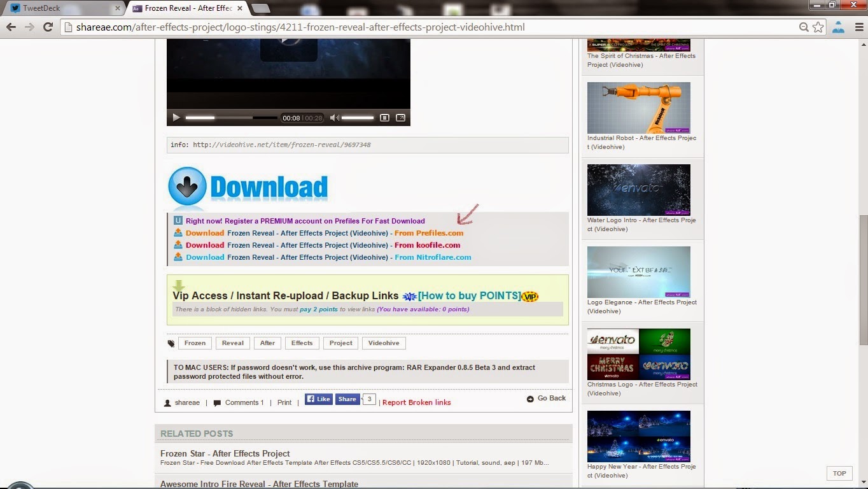Click Report Broken links
The image size is (868, 489).
click(417, 402)
